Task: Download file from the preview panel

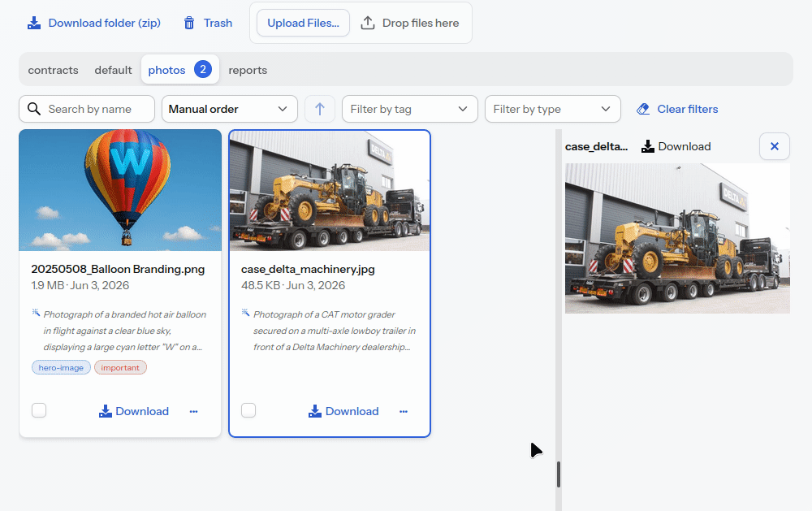Action: pyautogui.click(x=676, y=147)
